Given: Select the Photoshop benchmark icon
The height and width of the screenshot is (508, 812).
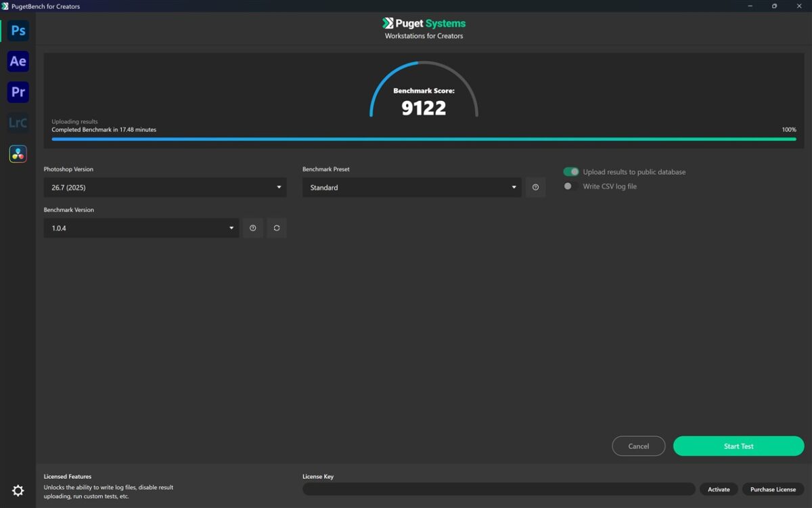Looking at the screenshot, I should pos(18,31).
